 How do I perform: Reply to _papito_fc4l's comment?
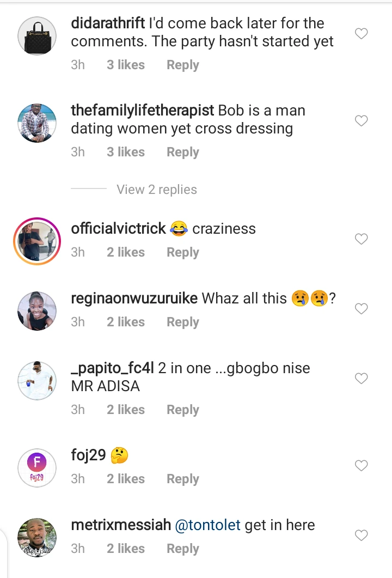[182, 410]
